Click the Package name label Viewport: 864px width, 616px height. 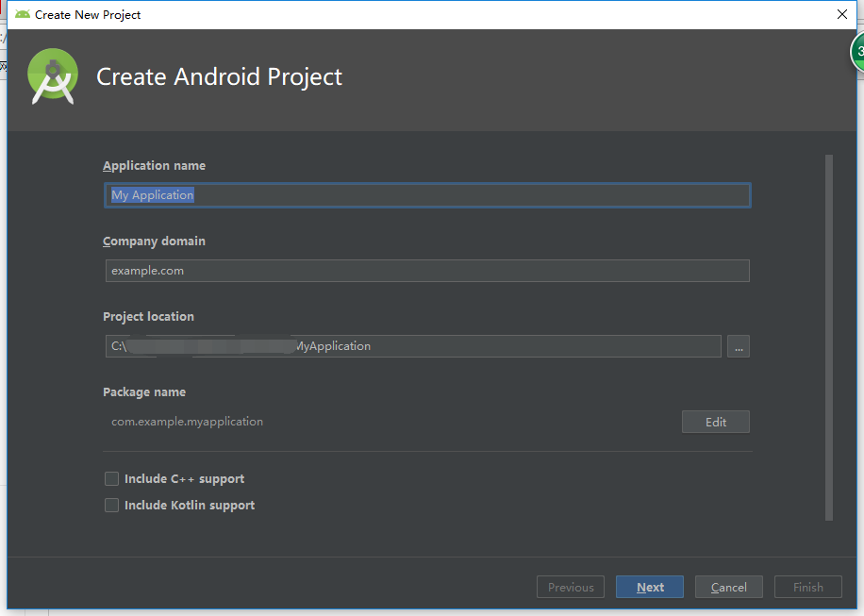coord(144,392)
